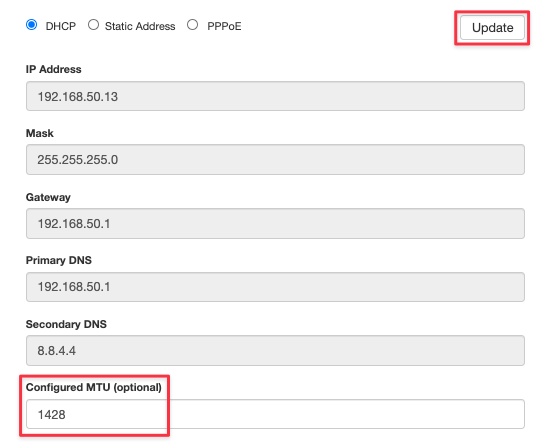Screen dimensions: 550x442
Task: Click the IP Address field showing 192.168.50.13
Action: click(275, 96)
